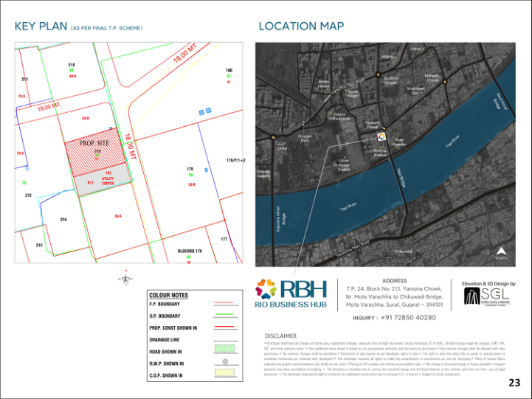Click the 'Krishna Avenue' map label

pos(380,153)
